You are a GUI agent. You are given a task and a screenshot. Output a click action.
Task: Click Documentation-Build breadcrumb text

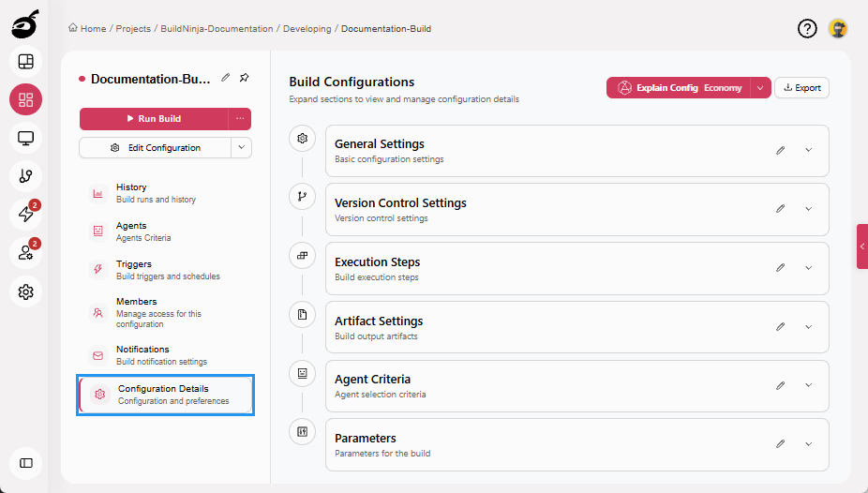click(386, 28)
